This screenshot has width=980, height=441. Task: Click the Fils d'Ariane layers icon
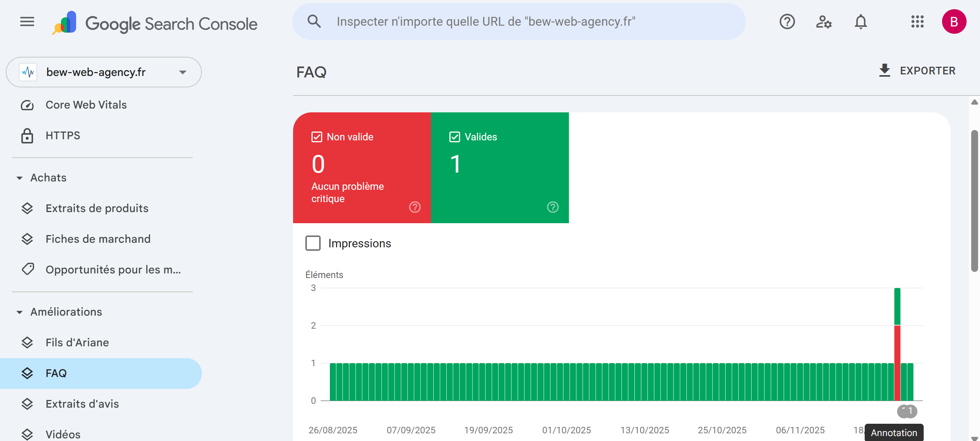point(27,343)
